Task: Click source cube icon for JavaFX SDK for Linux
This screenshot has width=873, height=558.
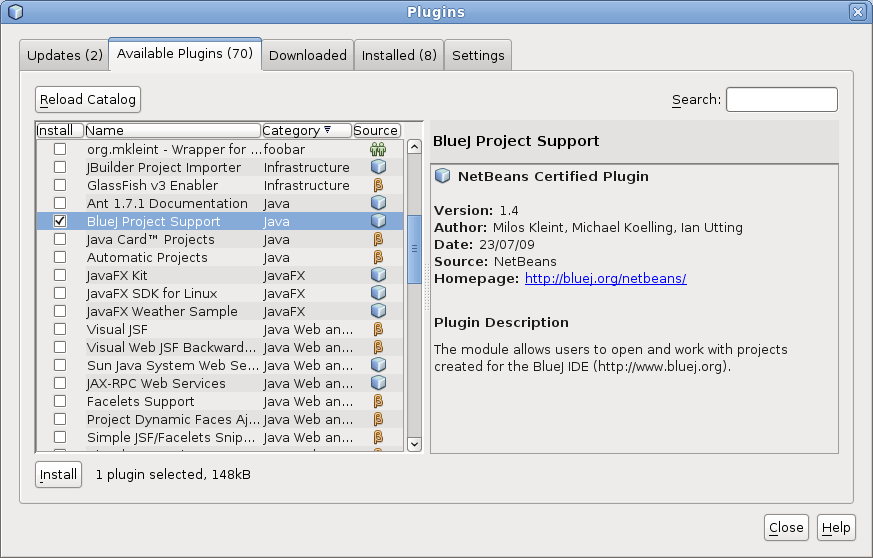Action: [379, 293]
